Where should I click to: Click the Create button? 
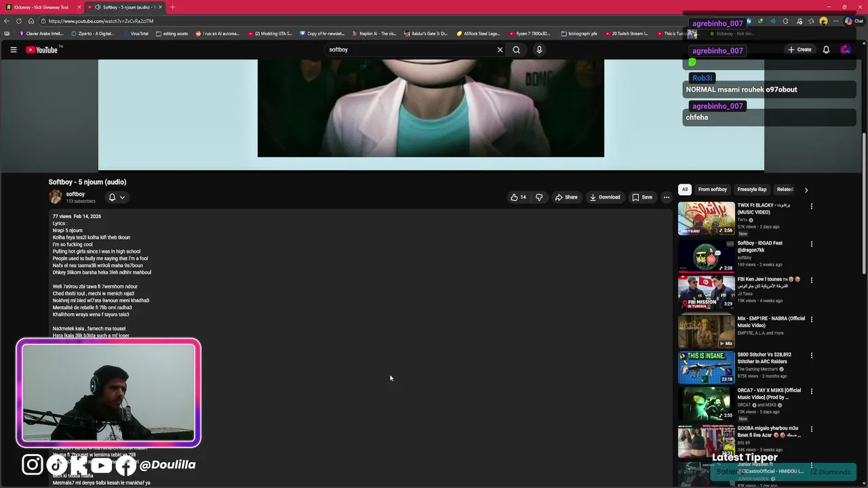pyautogui.click(x=800, y=49)
